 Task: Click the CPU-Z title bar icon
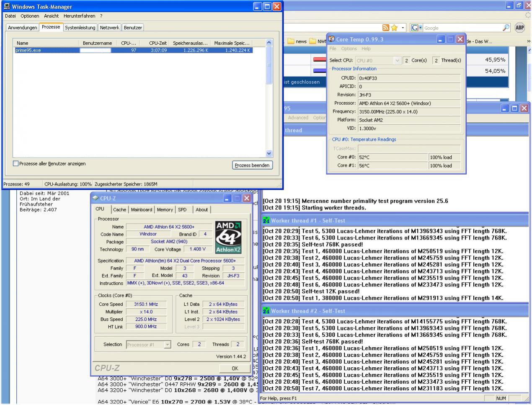[96, 198]
